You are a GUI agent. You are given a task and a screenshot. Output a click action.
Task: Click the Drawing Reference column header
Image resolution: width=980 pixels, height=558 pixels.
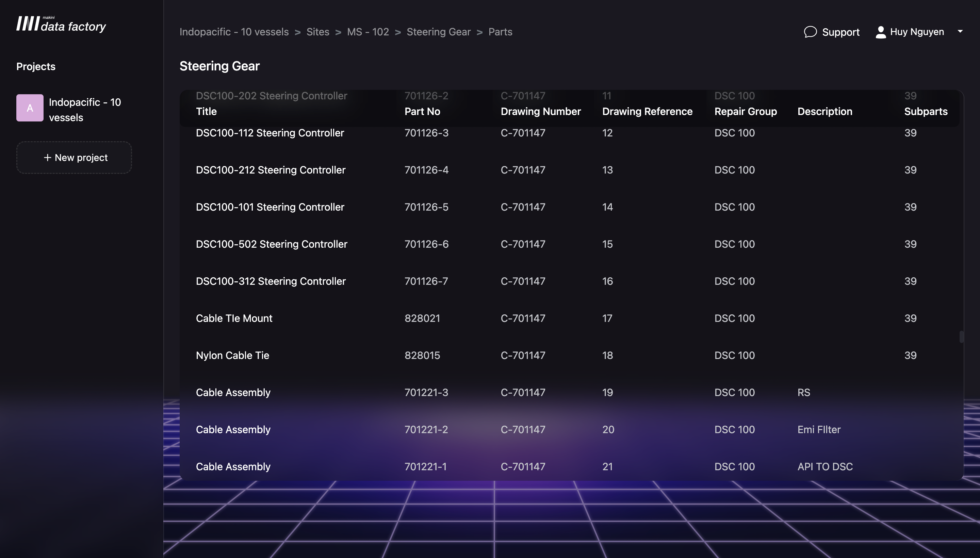[x=647, y=112]
